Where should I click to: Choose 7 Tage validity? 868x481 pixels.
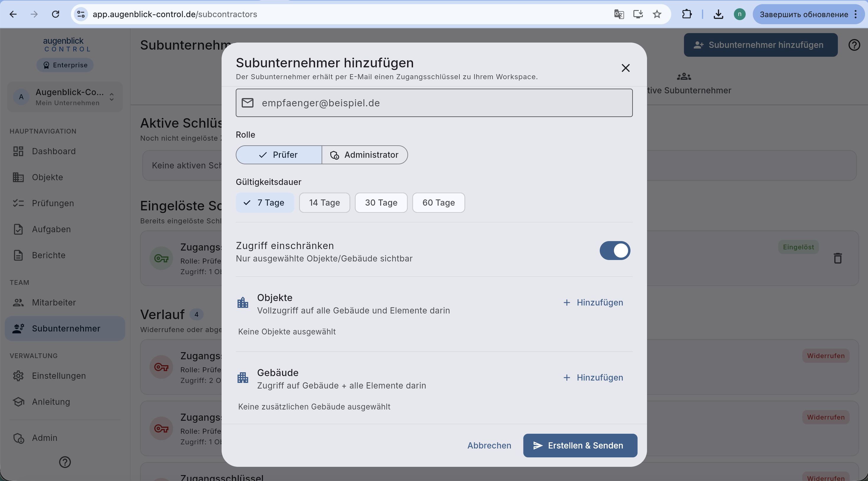click(x=265, y=203)
